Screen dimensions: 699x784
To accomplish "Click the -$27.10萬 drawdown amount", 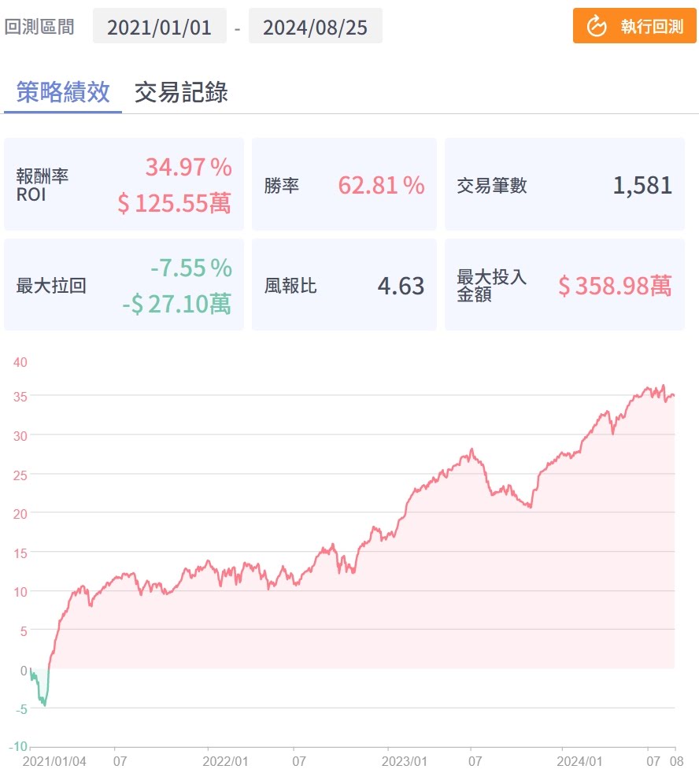I will coord(176,304).
